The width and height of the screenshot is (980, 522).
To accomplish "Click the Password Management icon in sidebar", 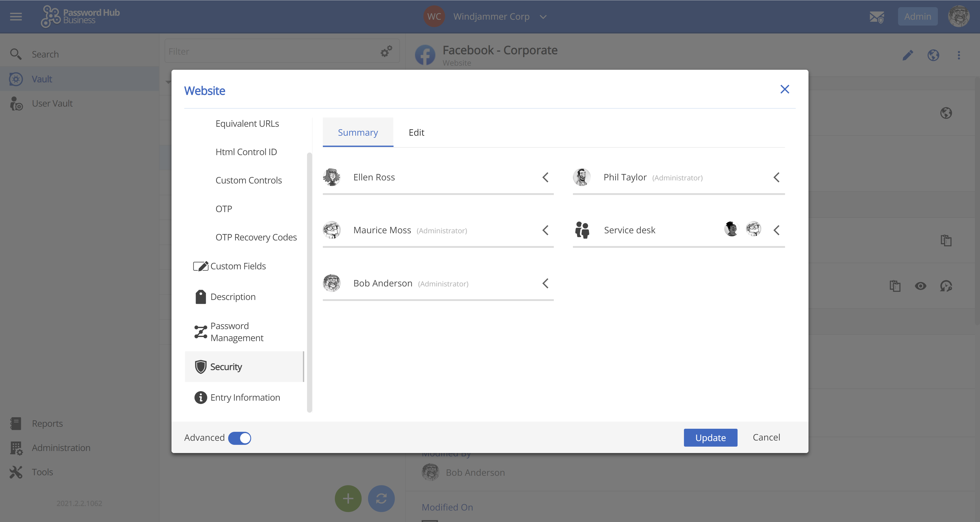I will coord(200,331).
